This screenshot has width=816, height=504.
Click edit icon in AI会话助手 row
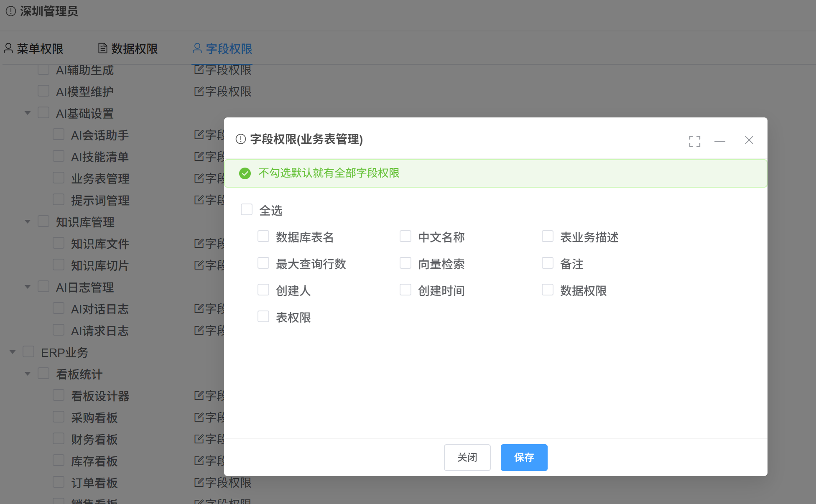pos(199,135)
